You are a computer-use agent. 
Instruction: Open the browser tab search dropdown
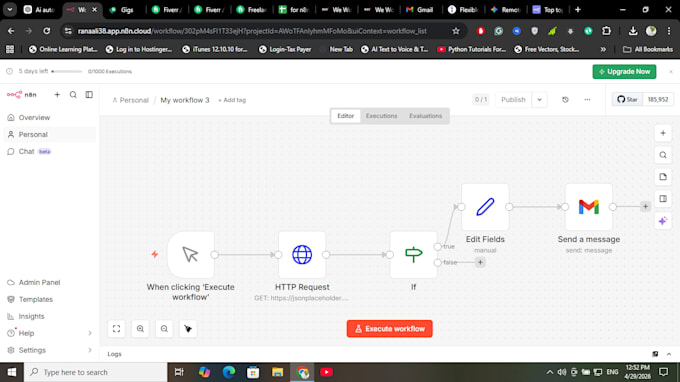tap(10, 10)
